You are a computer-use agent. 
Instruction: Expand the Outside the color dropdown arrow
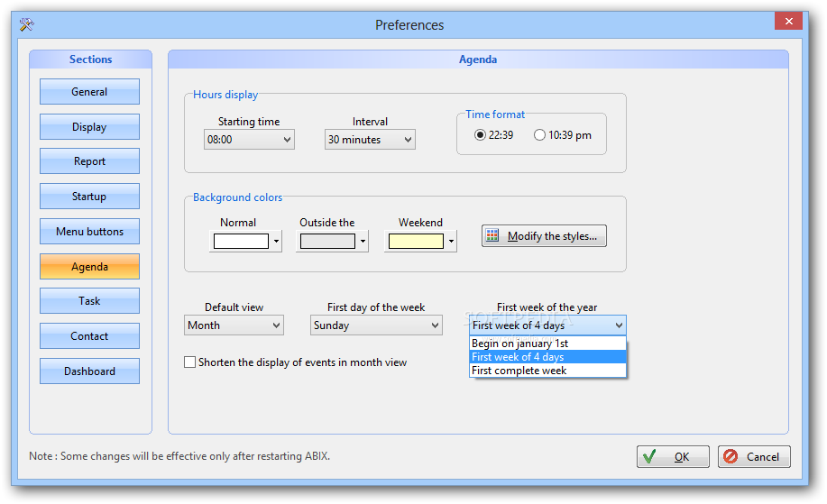[x=363, y=242]
